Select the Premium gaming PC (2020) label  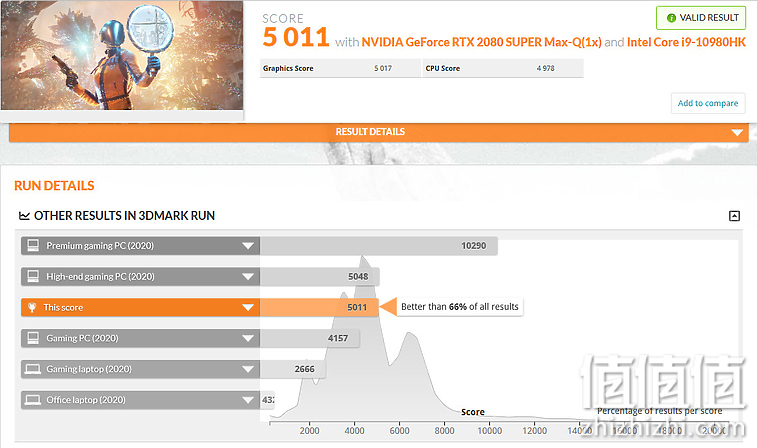tap(100, 246)
